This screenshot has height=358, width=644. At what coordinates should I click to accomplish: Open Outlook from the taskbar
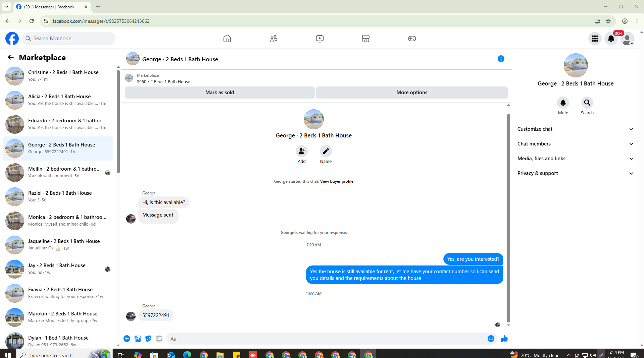click(170, 355)
